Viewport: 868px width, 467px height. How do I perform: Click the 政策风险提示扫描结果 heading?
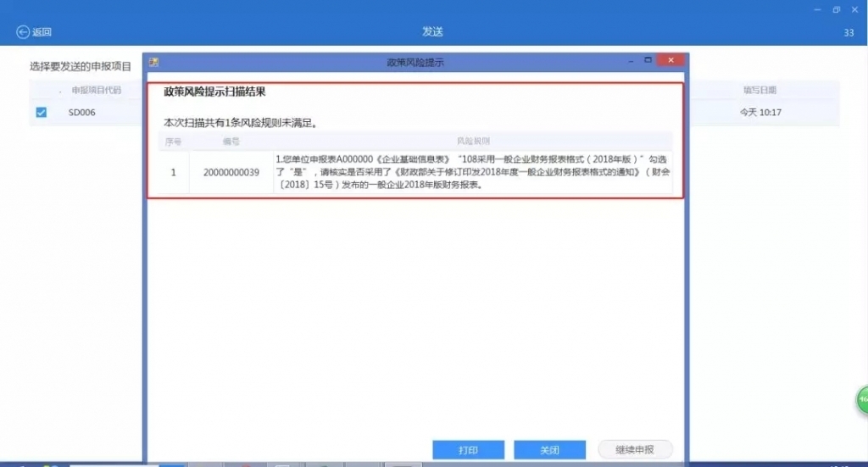tap(214, 92)
